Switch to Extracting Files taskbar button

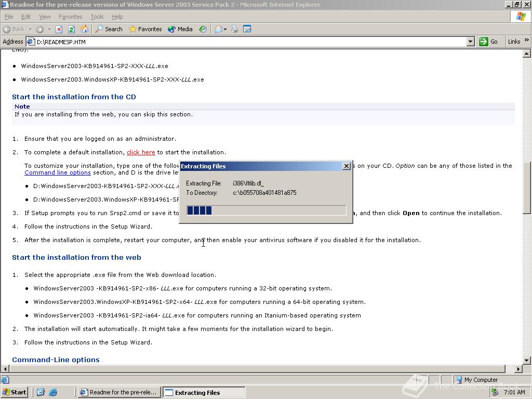(x=204, y=392)
